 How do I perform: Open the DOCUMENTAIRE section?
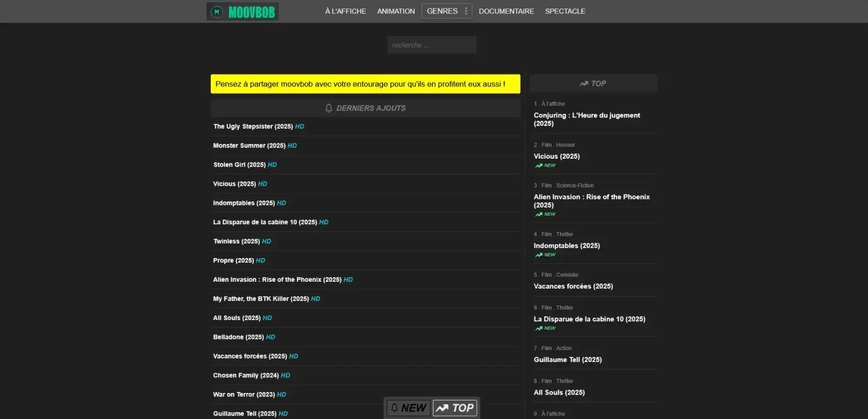point(506,11)
